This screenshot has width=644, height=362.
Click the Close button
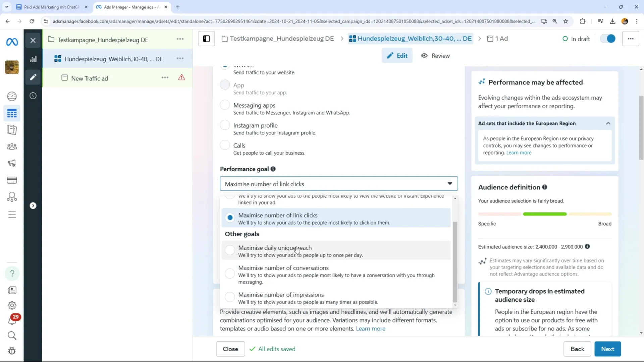click(x=230, y=349)
